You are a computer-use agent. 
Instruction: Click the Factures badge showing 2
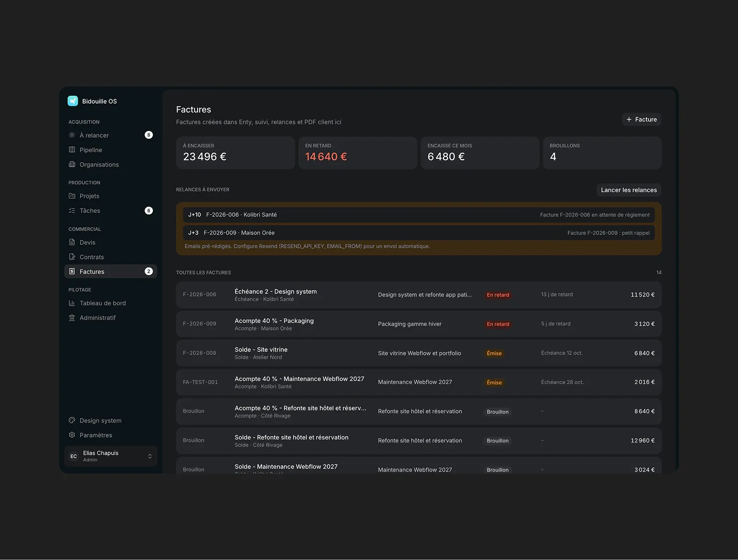coord(149,271)
